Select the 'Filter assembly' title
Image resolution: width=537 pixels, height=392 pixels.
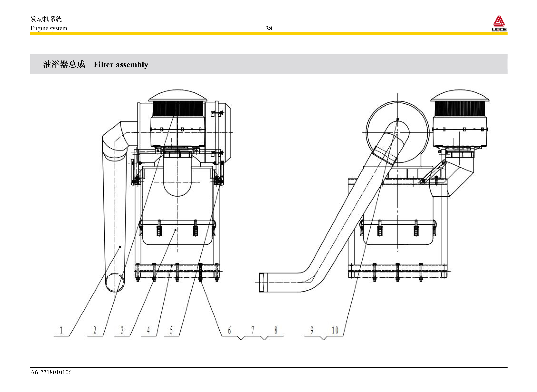pyautogui.click(x=121, y=65)
